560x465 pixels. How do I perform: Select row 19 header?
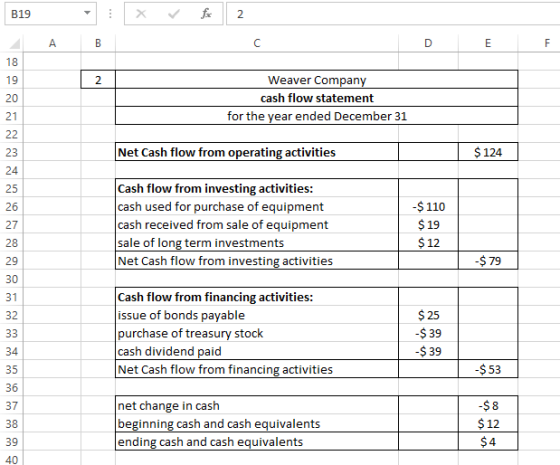coord(12,80)
